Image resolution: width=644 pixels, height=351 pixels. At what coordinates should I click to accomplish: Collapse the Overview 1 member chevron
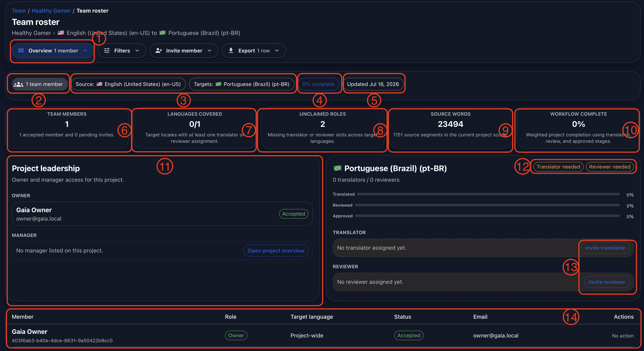[x=85, y=50]
